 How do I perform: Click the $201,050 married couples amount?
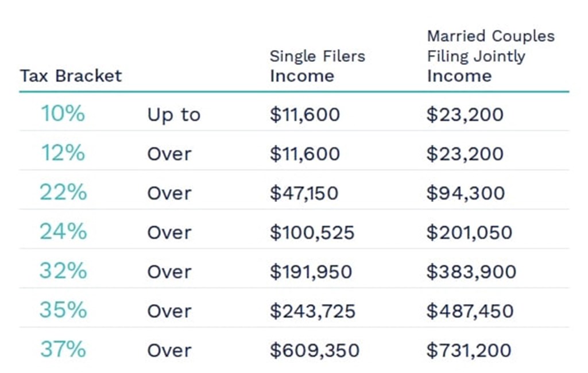(x=469, y=232)
